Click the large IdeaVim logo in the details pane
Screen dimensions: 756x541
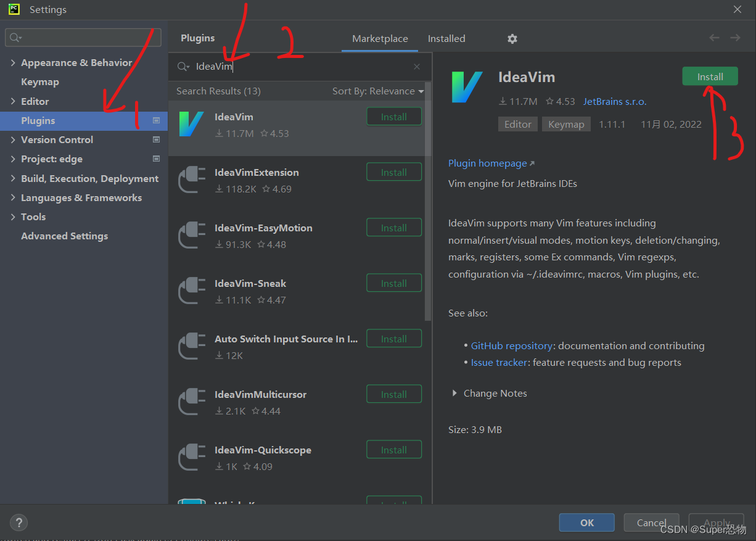coord(467,87)
